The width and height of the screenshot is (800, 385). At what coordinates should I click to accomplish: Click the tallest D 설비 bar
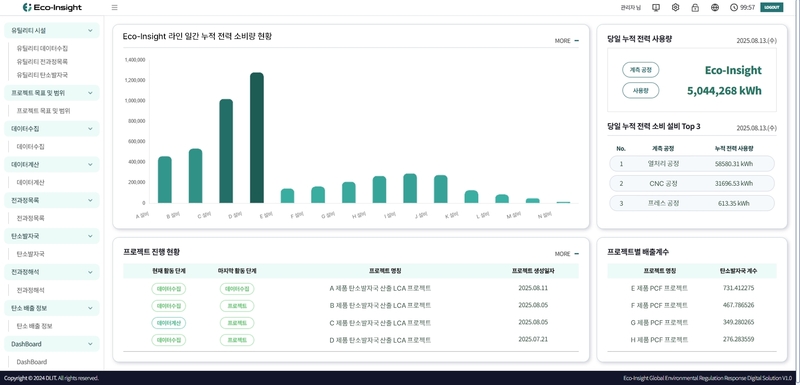257,138
